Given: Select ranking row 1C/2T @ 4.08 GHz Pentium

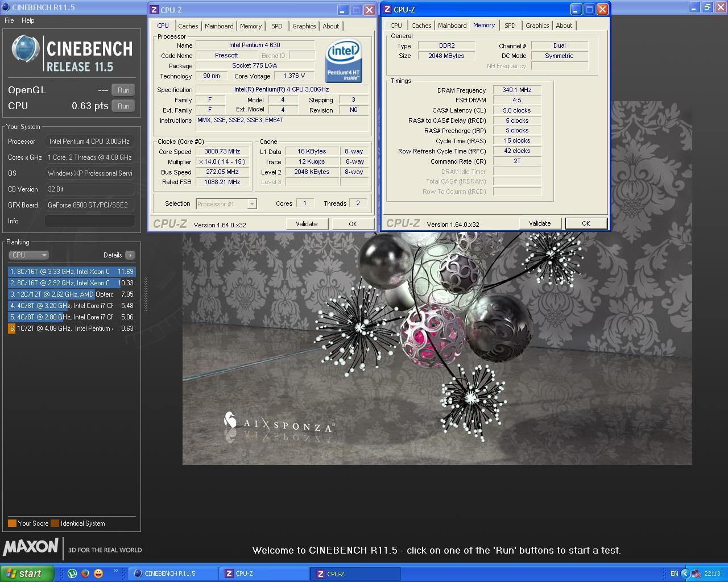Looking at the screenshot, I should (x=72, y=329).
